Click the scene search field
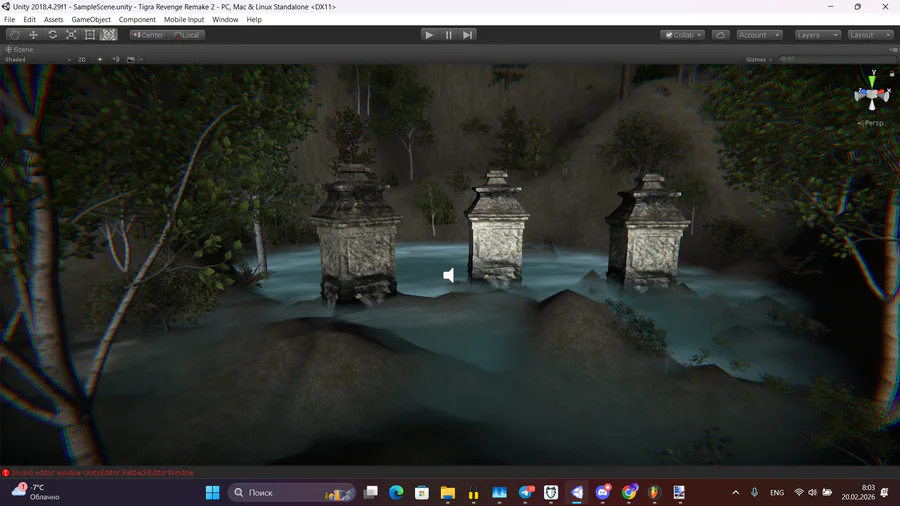The height and width of the screenshot is (506, 900). [x=837, y=59]
